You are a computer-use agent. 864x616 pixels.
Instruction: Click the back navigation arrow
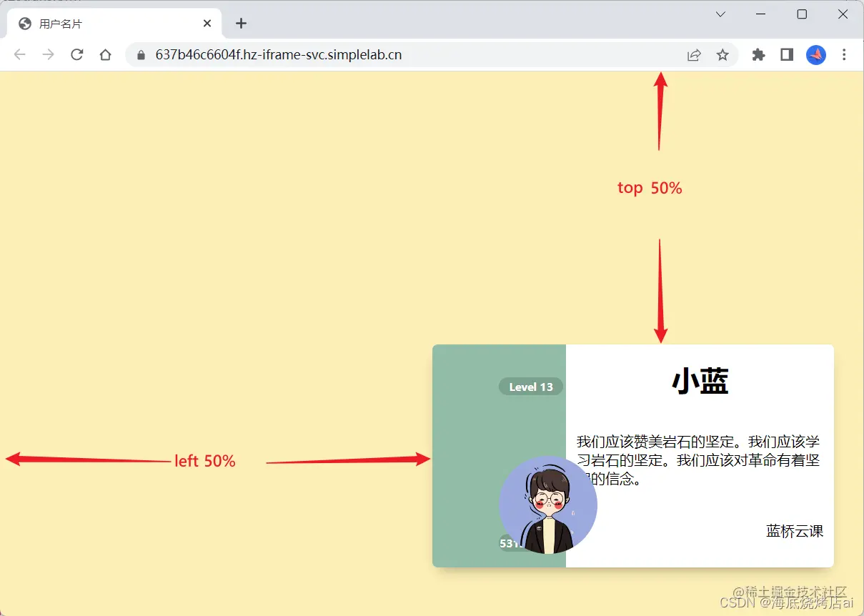pyautogui.click(x=19, y=54)
